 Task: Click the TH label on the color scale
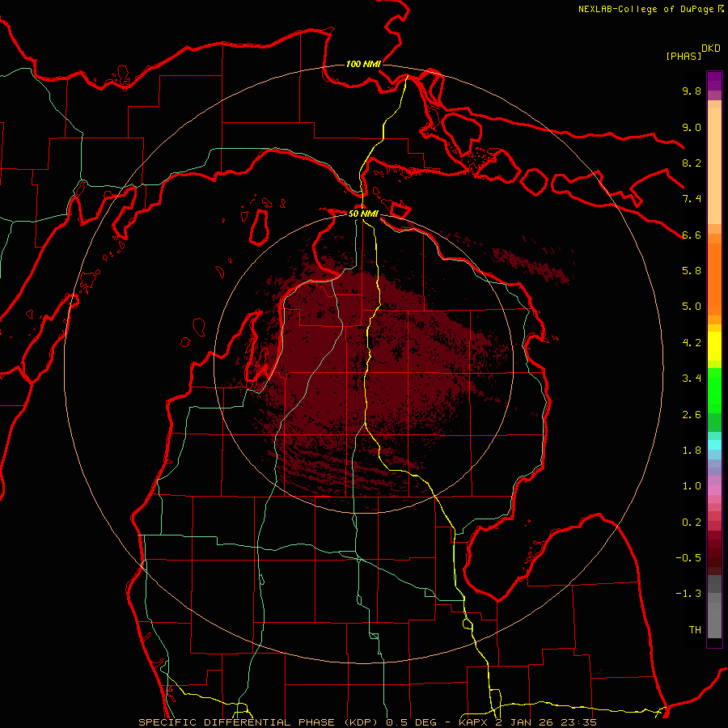[695, 629]
